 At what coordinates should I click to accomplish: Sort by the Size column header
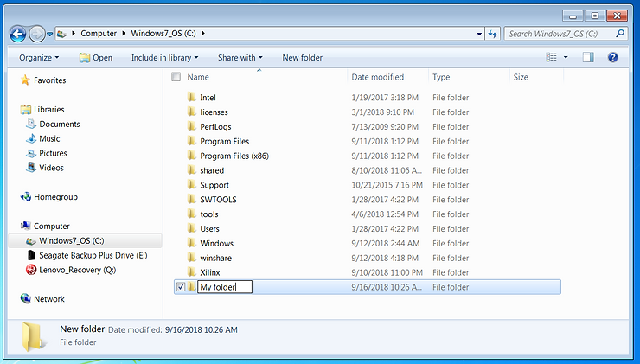point(521,77)
